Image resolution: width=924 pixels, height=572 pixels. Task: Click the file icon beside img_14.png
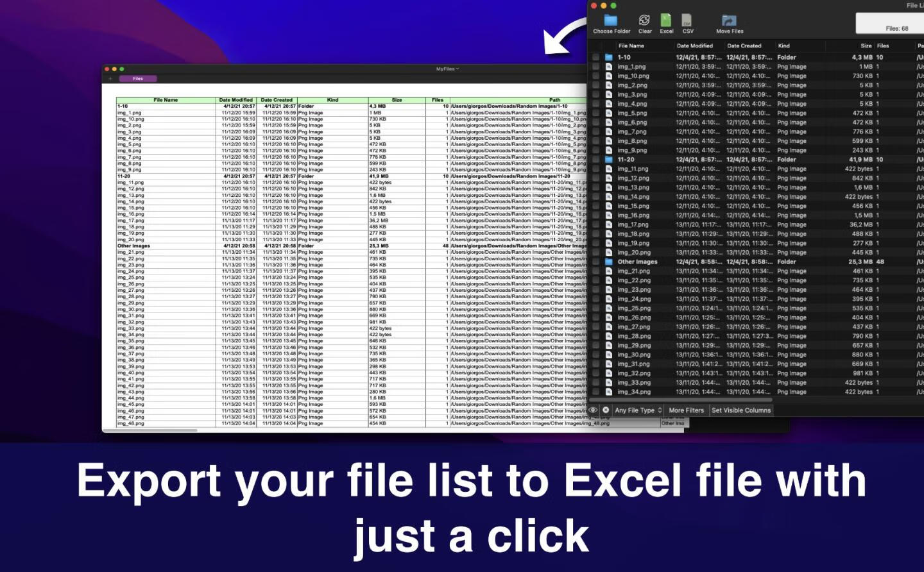(x=608, y=197)
